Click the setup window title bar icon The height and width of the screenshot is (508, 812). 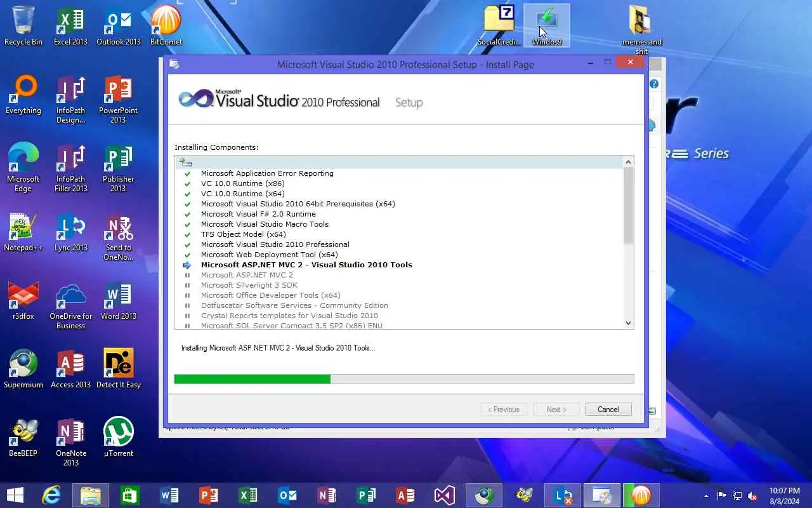[174, 64]
